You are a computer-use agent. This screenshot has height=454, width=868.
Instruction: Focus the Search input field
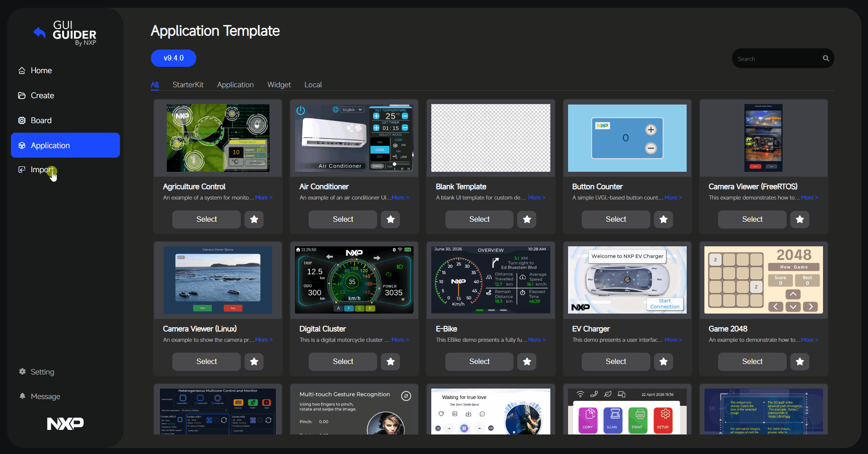point(777,59)
